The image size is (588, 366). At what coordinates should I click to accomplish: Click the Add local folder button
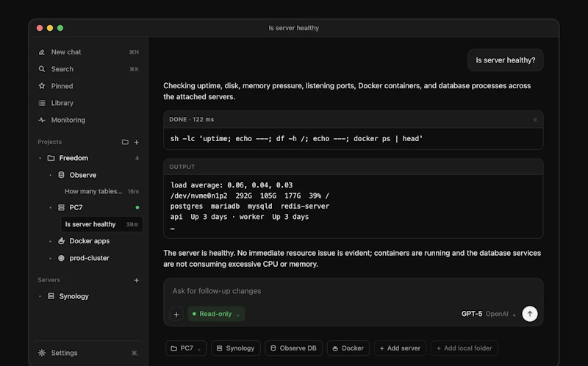pos(465,348)
